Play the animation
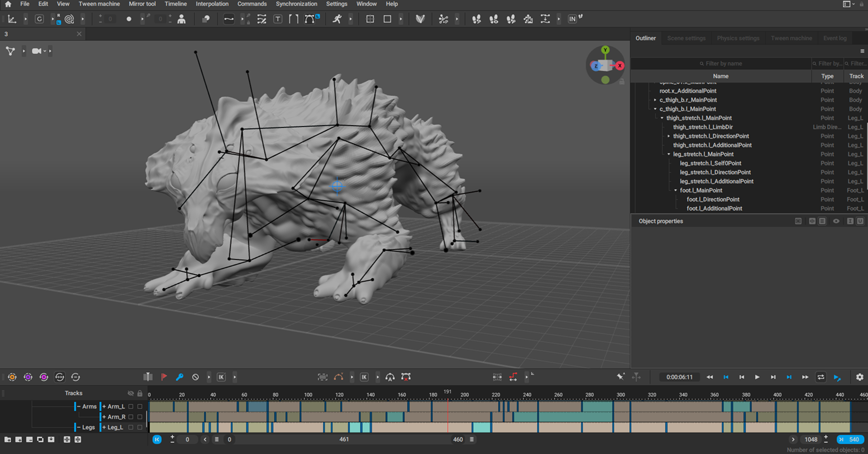 click(757, 377)
